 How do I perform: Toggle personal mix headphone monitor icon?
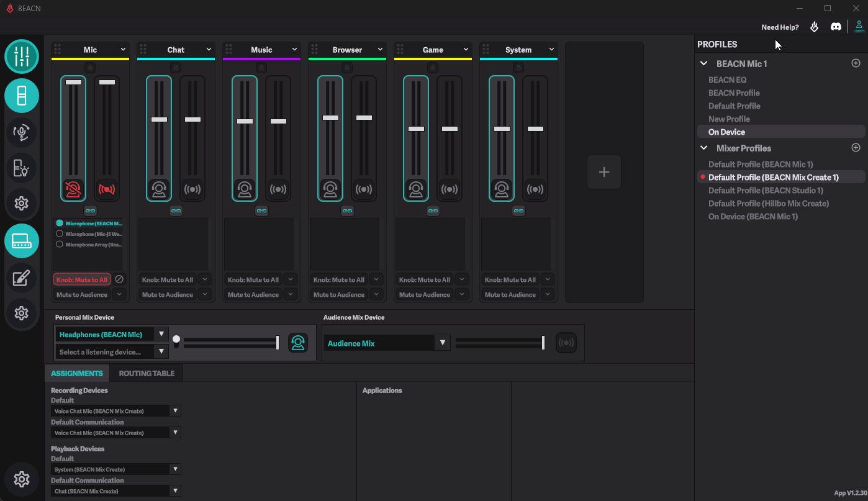(x=298, y=343)
